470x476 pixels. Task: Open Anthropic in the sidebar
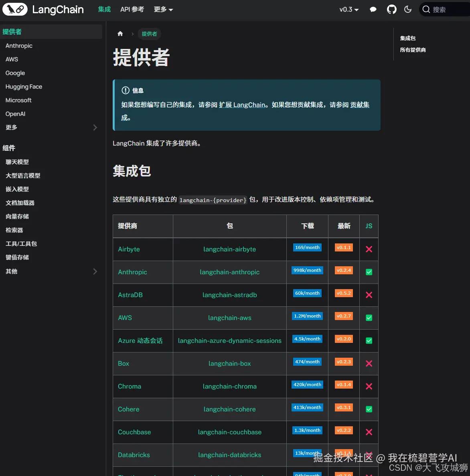pyautogui.click(x=19, y=46)
